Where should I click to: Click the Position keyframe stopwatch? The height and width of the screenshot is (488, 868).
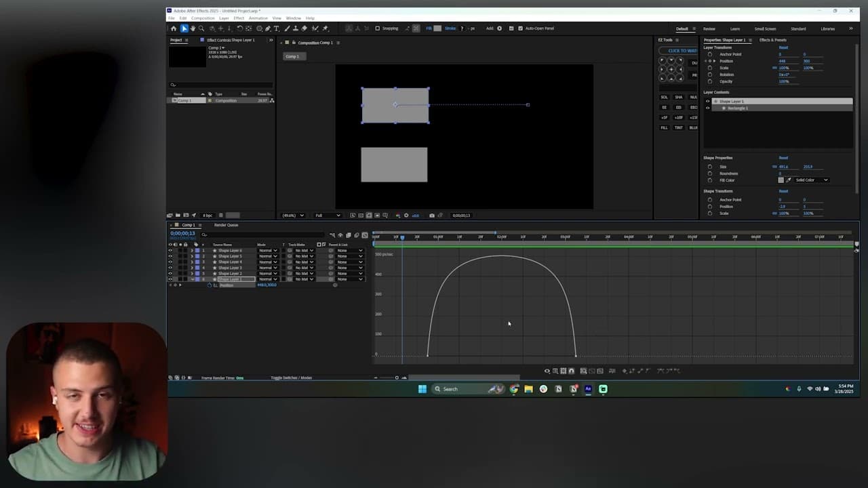click(x=210, y=285)
